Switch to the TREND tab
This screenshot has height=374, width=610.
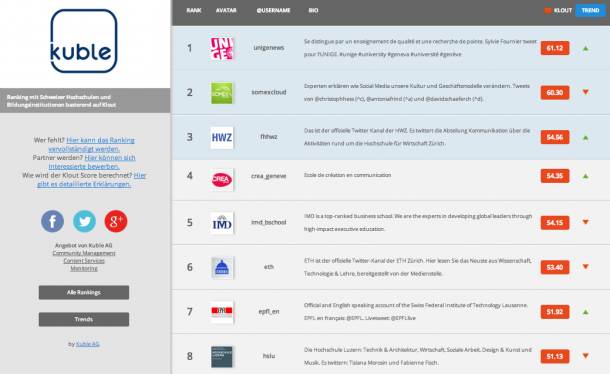tap(590, 11)
